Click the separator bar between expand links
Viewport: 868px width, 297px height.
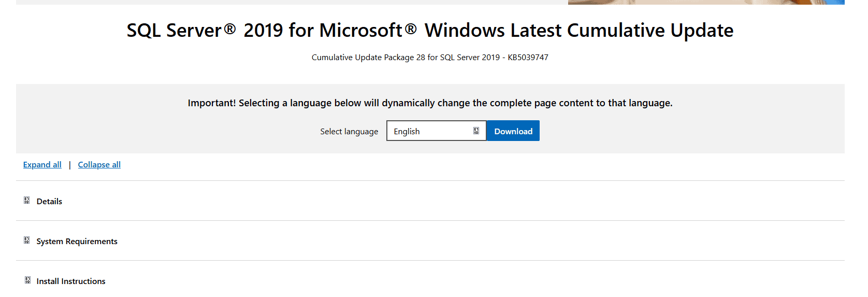pos(69,165)
